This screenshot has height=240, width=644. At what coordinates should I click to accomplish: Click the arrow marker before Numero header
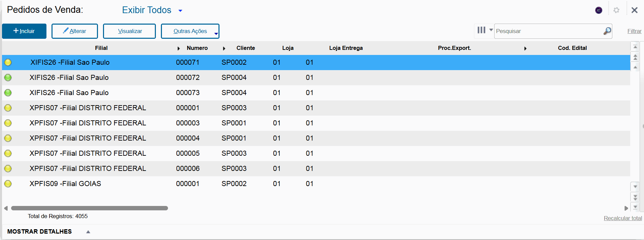[x=179, y=49]
